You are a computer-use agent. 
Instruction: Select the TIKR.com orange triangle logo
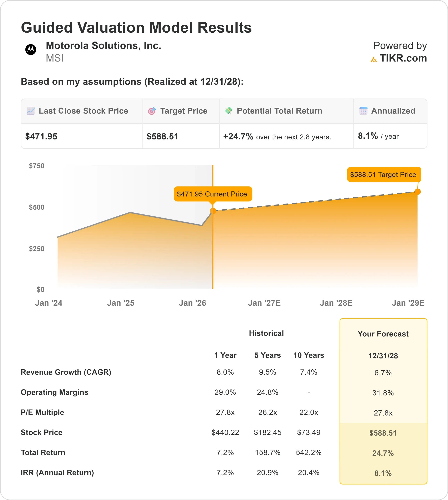click(x=374, y=59)
